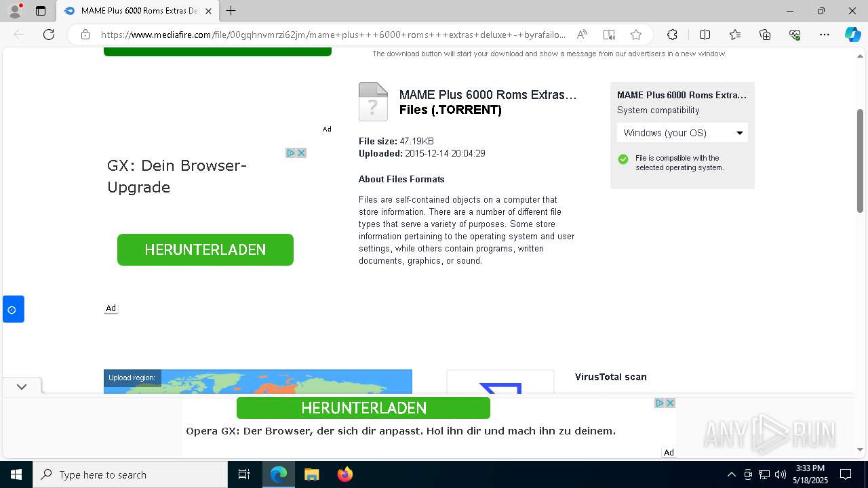The height and width of the screenshot is (488, 868).
Task: Open the Windows Start menu
Action: (16, 474)
